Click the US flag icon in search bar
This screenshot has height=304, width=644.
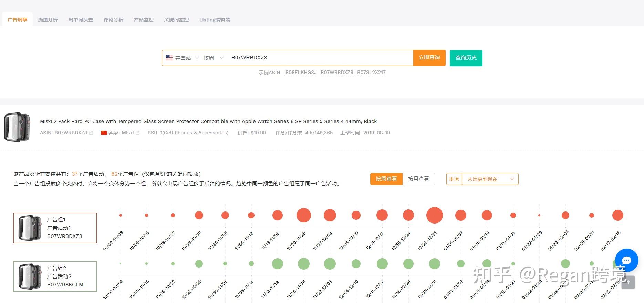(169, 58)
